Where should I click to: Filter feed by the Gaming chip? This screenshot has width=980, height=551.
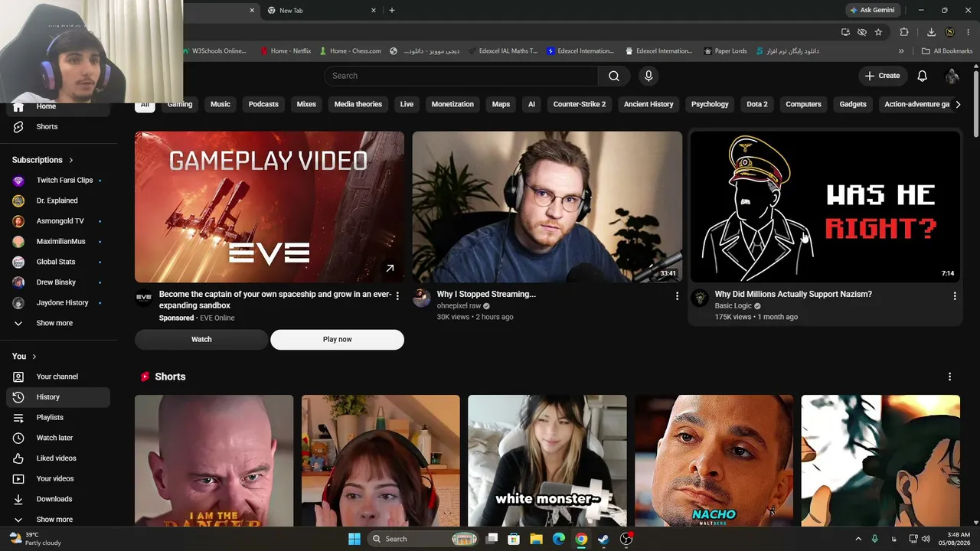click(180, 104)
